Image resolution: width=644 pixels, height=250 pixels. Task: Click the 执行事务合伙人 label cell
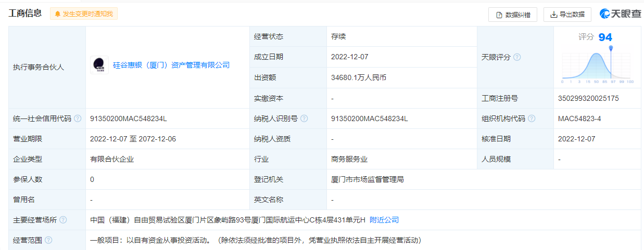(47, 67)
